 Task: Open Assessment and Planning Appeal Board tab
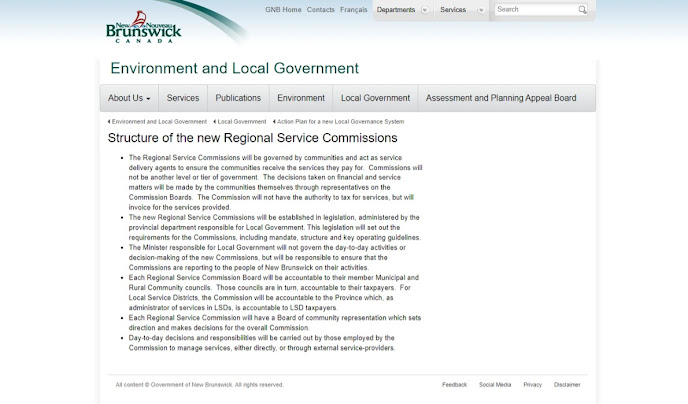501,98
